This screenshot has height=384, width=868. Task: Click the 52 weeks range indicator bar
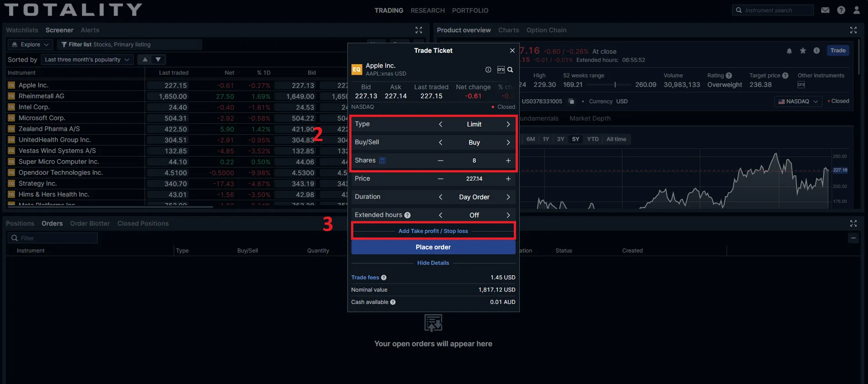tap(609, 85)
